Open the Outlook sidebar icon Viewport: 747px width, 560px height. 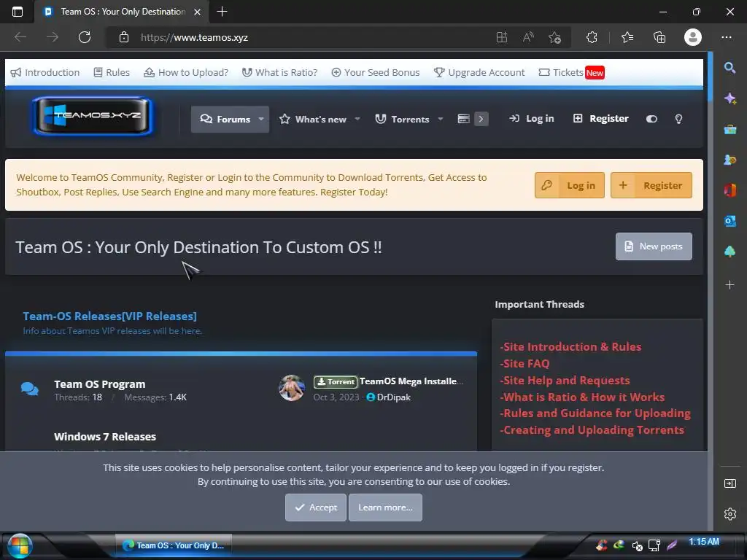coord(729,221)
